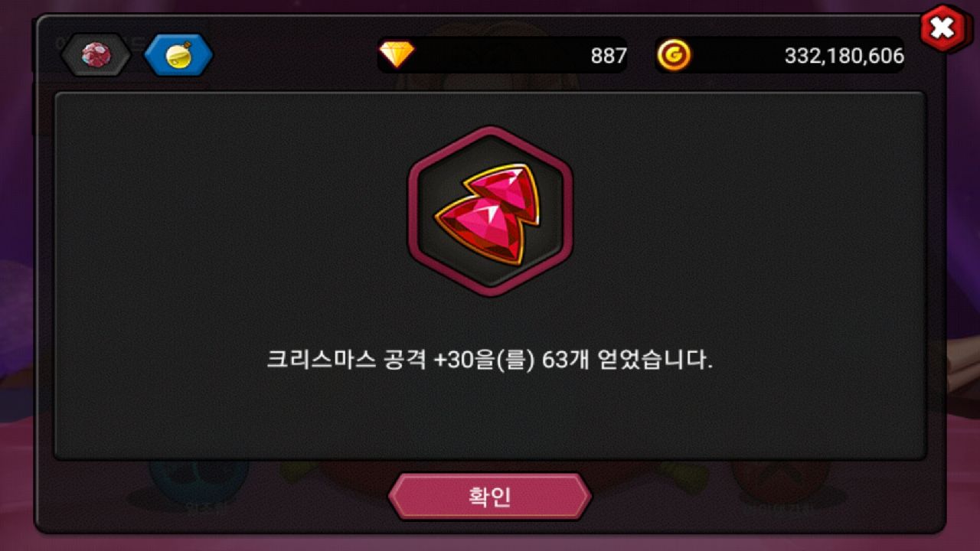
Task: Switch to the yellow potion hexagon tab
Action: coord(178,55)
